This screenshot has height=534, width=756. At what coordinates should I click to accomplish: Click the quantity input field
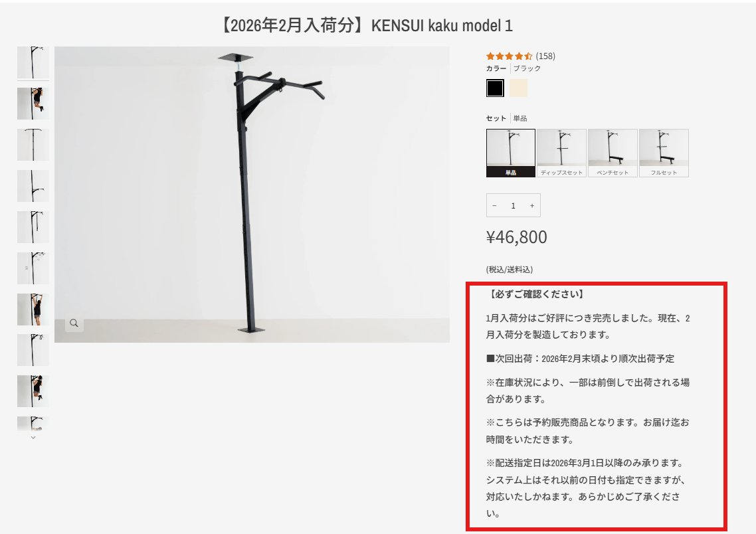513,206
